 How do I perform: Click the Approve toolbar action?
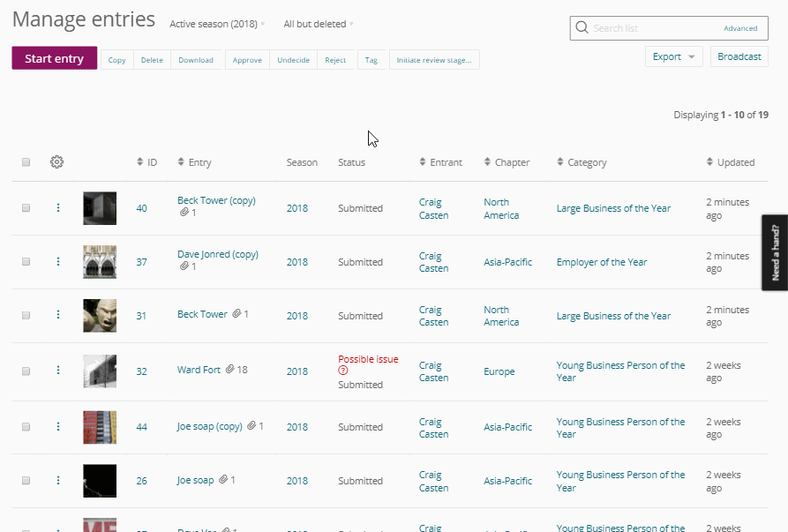(x=247, y=60)
